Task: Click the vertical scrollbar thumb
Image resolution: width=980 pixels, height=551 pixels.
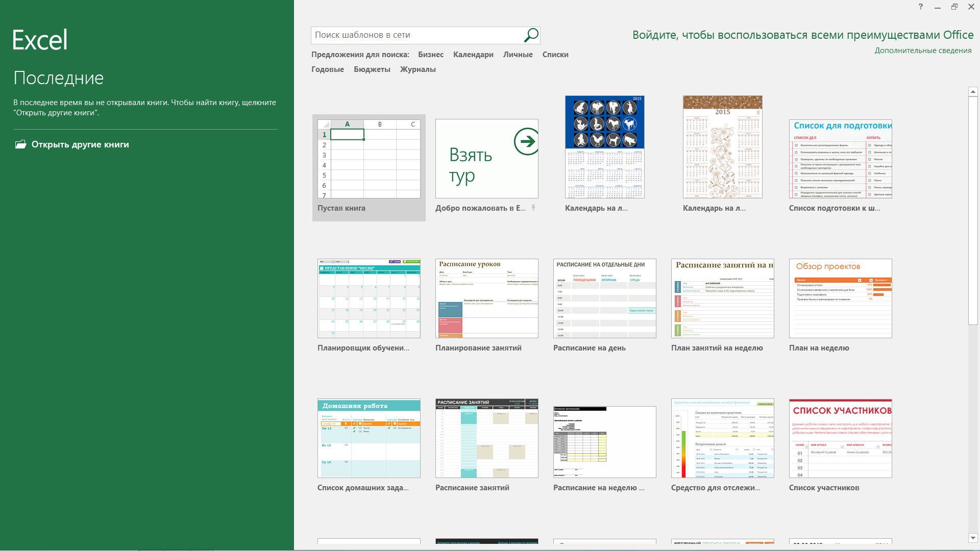Action: pyautogui.click(x=973, y=210)
